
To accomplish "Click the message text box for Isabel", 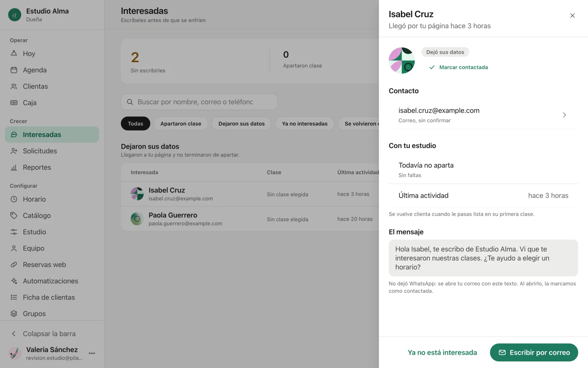I will pyautogui.click(x=483, y=258).
